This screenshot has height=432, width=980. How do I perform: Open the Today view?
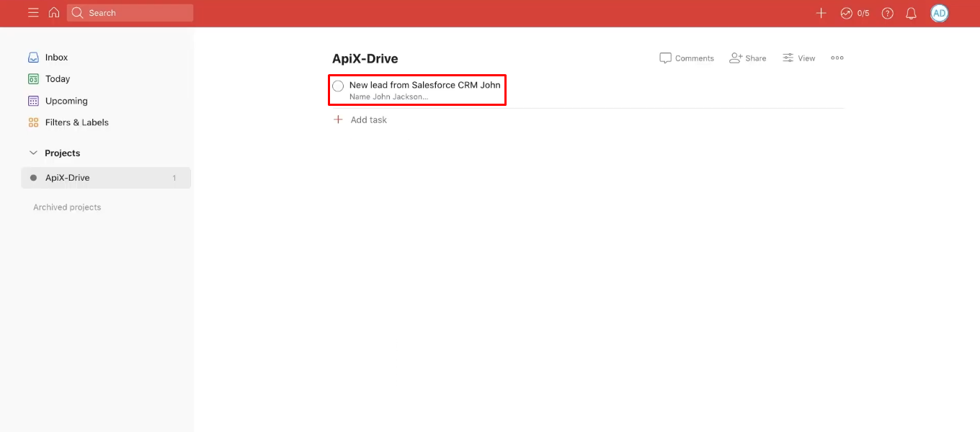click(x=58, y=78)
